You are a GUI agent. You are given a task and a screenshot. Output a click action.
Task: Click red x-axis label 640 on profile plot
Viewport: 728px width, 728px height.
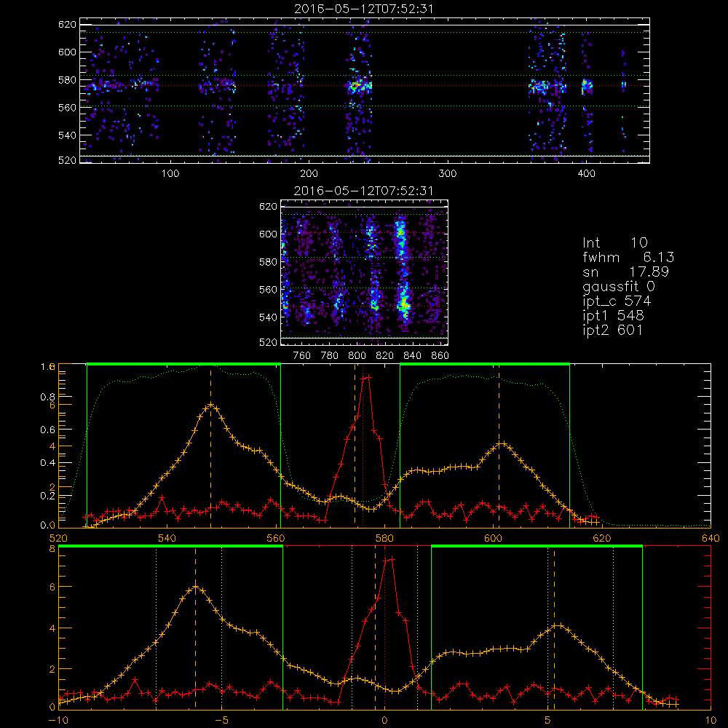[711, 539]
